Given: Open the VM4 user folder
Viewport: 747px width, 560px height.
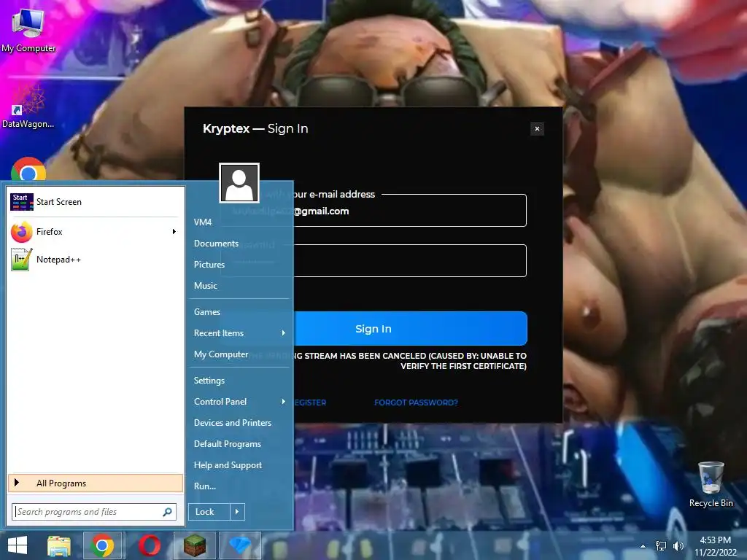Looking at the screenshot, I should [x=240, y=222].
